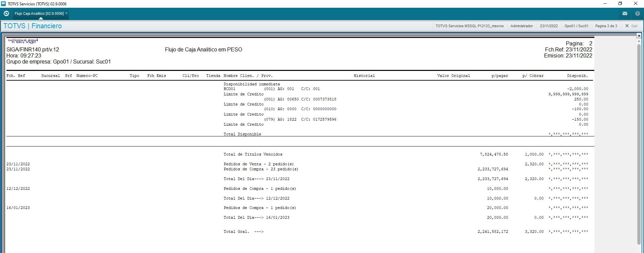Image resolution: width=644 pixels, height=253 pixels.
Task: Click the 'p/pagar' column header
Action: pos(500,76)
